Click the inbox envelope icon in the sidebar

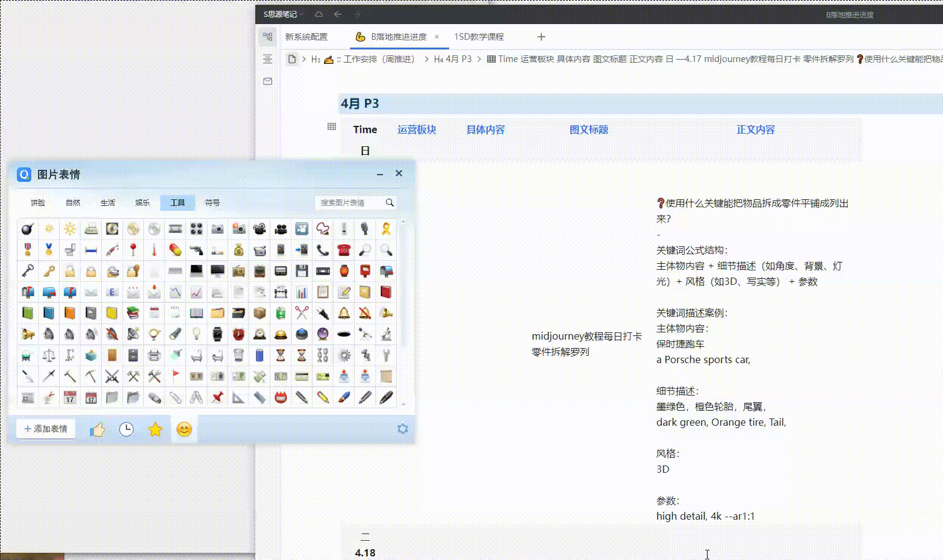(267, 81)
